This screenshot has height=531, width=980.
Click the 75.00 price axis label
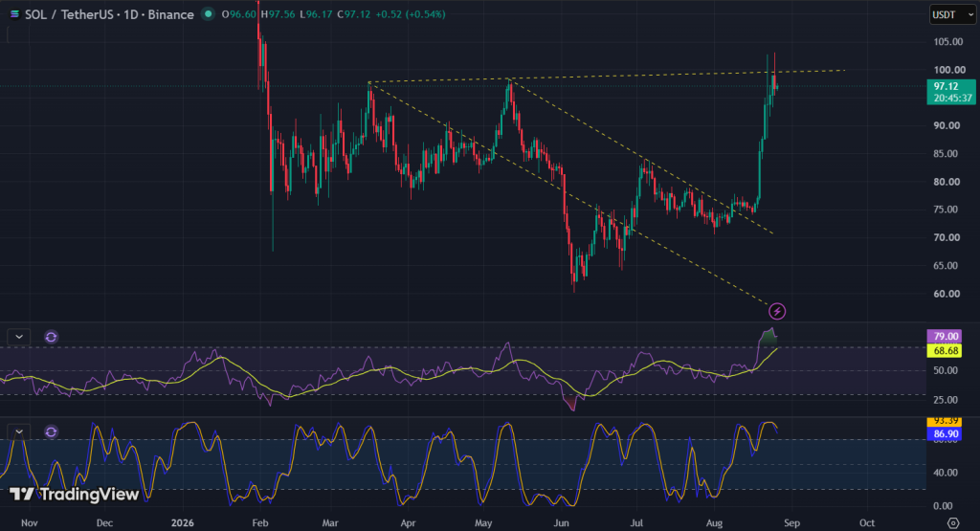click(947, 210)
